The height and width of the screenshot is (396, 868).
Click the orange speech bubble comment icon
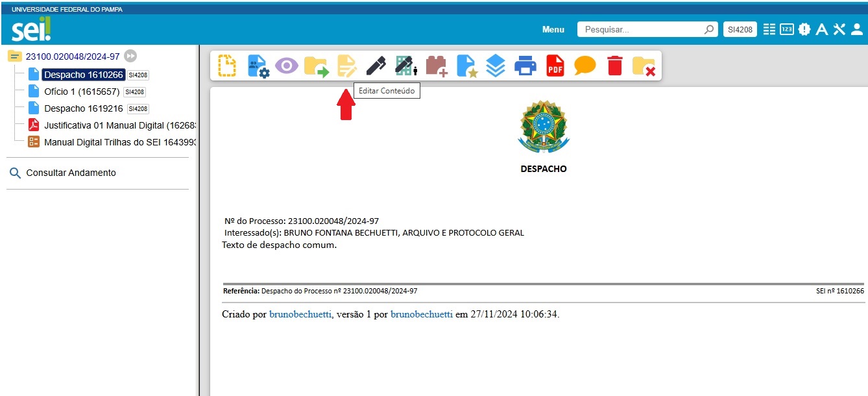[585, 66]
